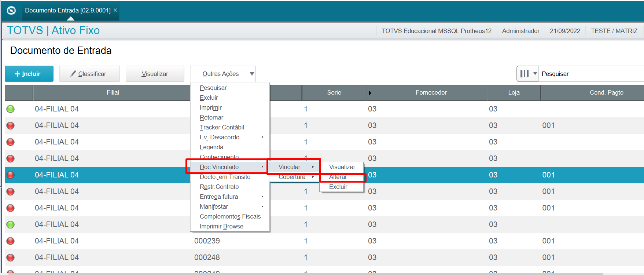Screen dimensions: 644x275
Task: Click the column layout icon beside Pesquisar
Action: [x=525, y=74]
